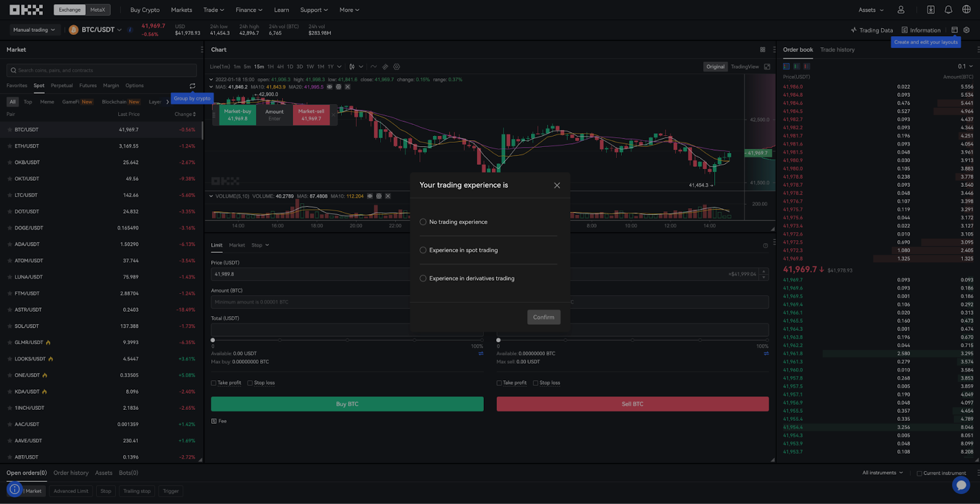Click the Market-buy quick button

tap(238, 115)
